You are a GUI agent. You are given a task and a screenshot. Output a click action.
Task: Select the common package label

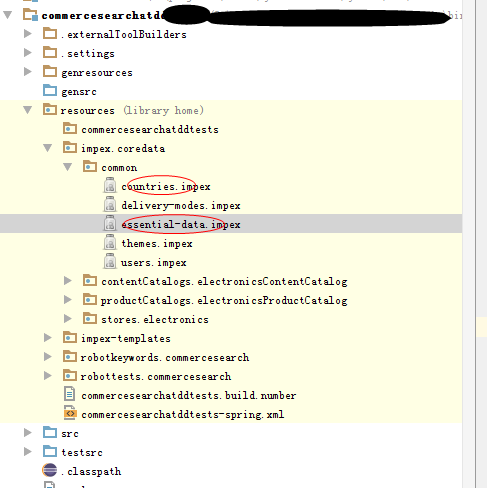click(119, 167)
